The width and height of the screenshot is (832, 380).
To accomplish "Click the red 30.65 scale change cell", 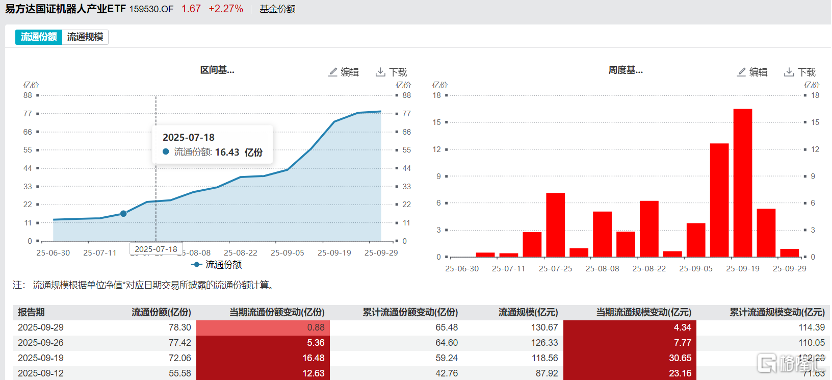I will pyautogui.click(x=630, y=357).
